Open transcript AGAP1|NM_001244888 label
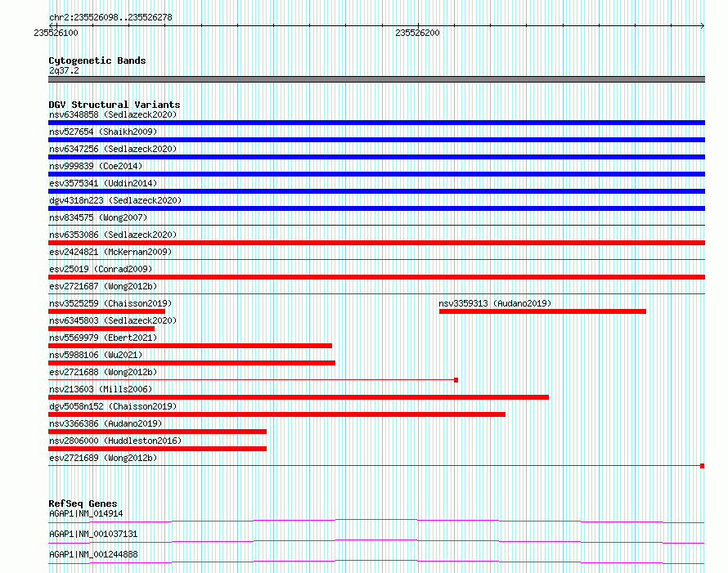This screenshot has width=728, height=573. click(x=93, y=554)
